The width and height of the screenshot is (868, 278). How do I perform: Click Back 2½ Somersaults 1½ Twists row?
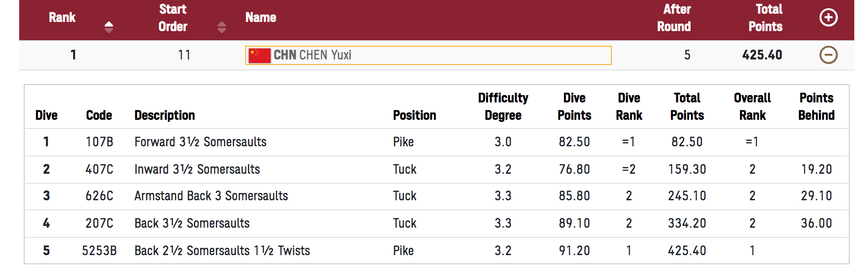(436, 251)
